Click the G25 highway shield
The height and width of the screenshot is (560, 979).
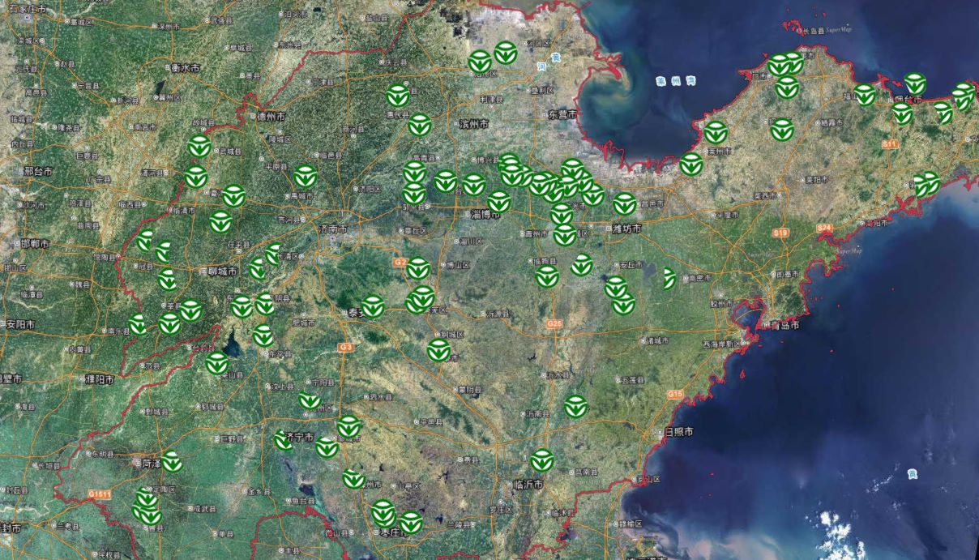555,324
